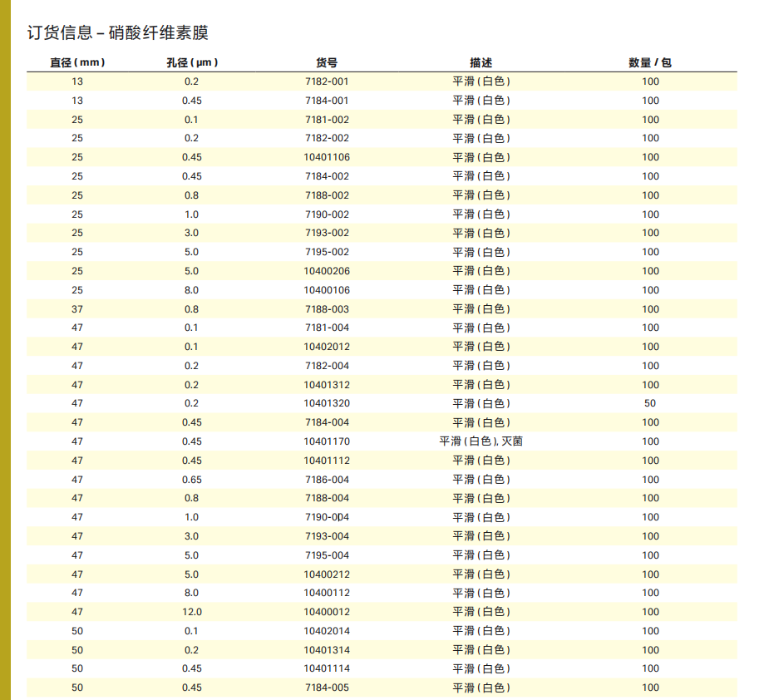This screenshot has width=764, height=700.
Task: Select product number 10401170
Action: 327,441
